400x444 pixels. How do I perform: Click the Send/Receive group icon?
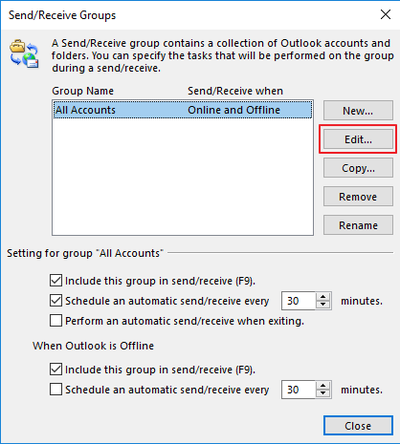(24, 54)
